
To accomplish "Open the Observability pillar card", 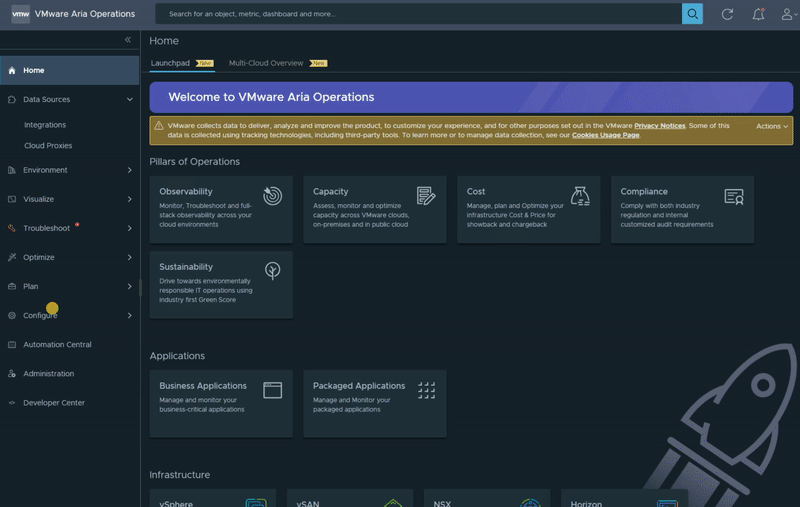I will click(221, 209).
